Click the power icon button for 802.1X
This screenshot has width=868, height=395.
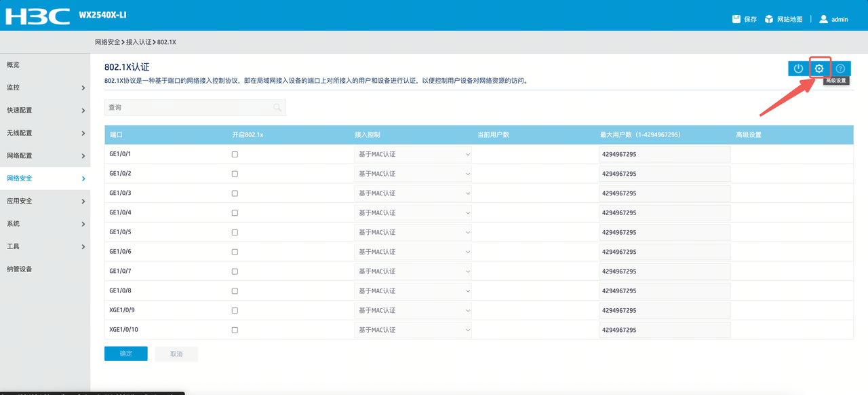798,69
